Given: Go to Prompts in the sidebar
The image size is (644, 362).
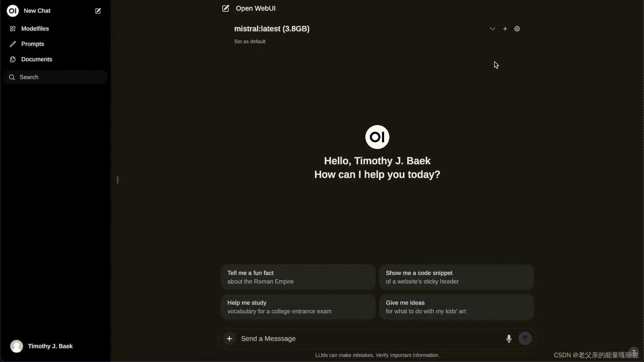Looking at the screenshot, I should click(33, 44).
